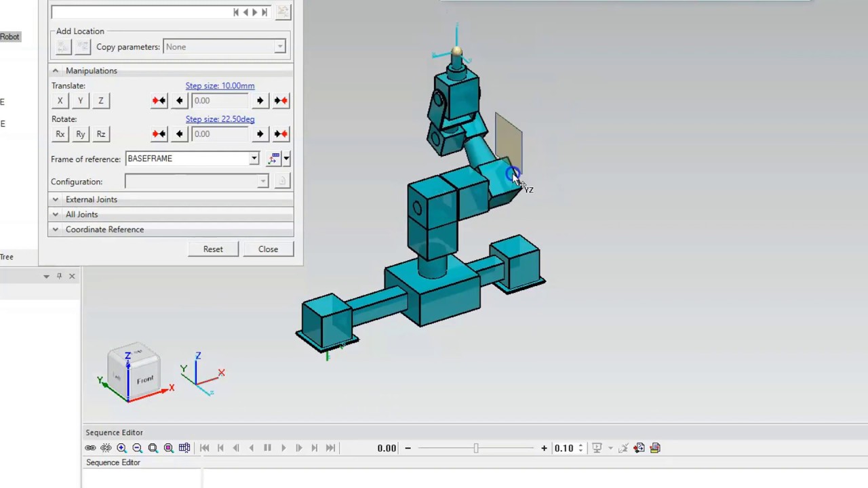This screenshot has width=868, height=488.
Task: Select rotate about Rz
Action: tap(100, 134)
